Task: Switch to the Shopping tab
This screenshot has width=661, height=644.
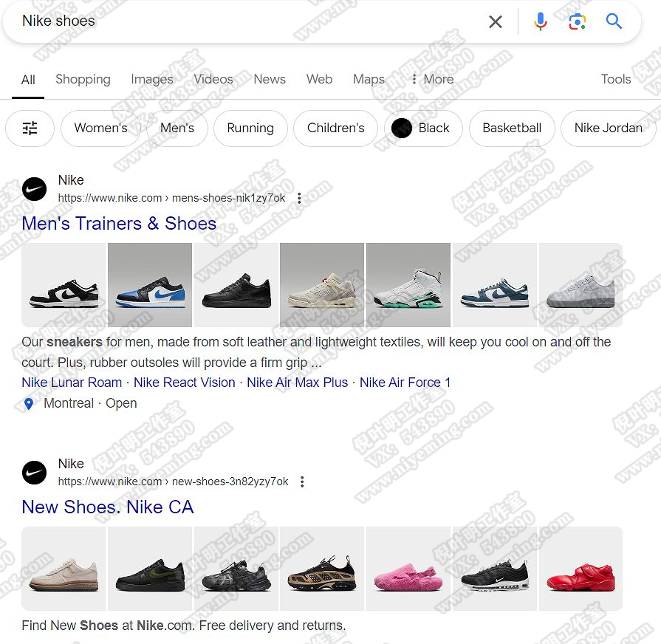Action: 83,79
